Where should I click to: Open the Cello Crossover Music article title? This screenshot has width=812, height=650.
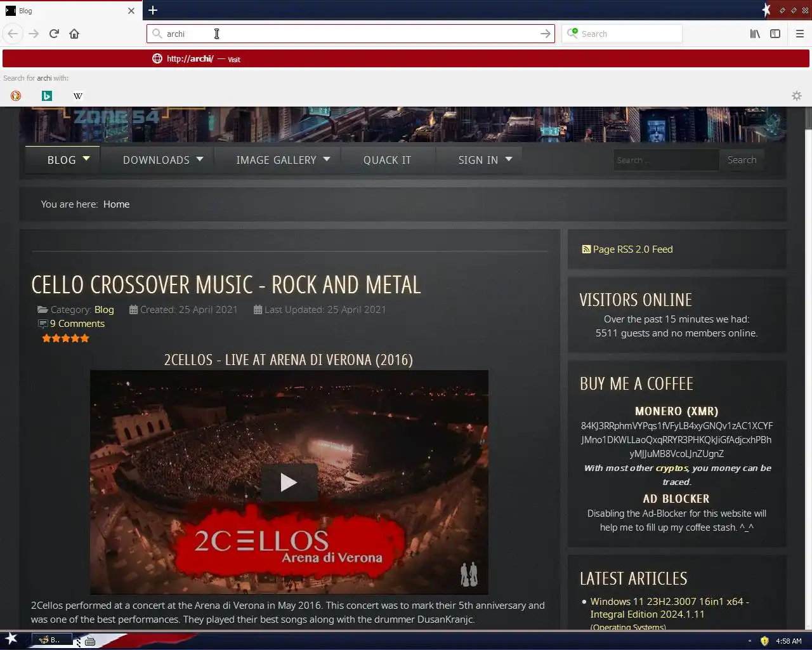226,284
